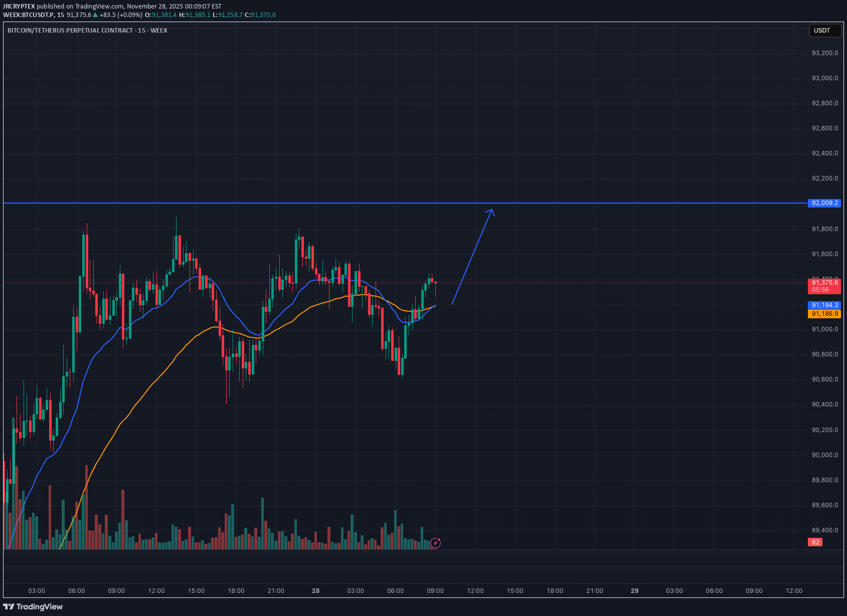
Task: Click the date 28 on time axis
Action: (316, 591)
